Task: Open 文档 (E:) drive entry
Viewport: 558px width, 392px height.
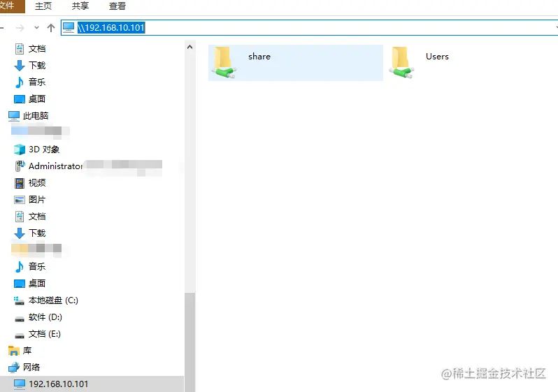Action: coord(45,334)
